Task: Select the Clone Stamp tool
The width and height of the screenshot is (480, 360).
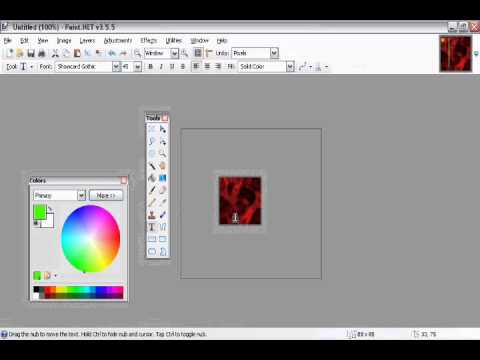Action: pyautogui.click(x=152, y=215)
